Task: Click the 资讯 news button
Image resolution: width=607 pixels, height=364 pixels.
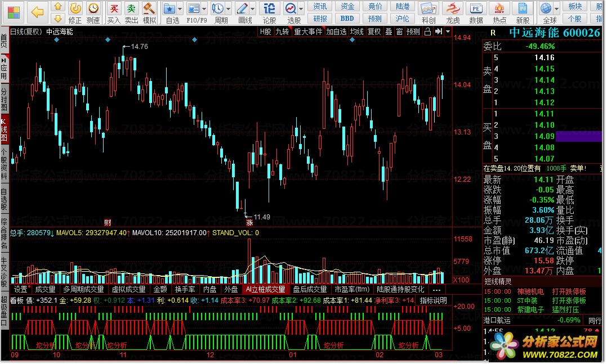Action: (x=320, y=6)
